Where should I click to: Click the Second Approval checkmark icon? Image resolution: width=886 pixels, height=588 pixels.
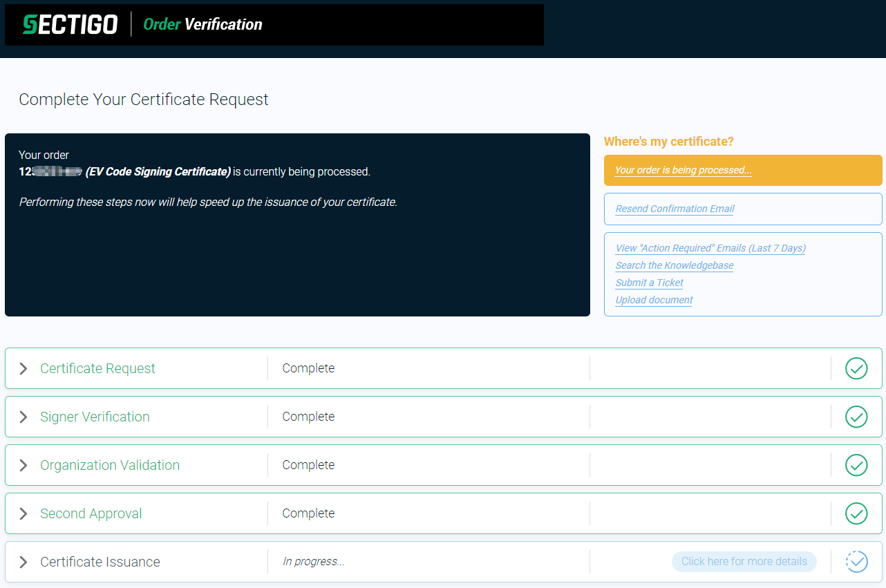(x=856, y=513)
